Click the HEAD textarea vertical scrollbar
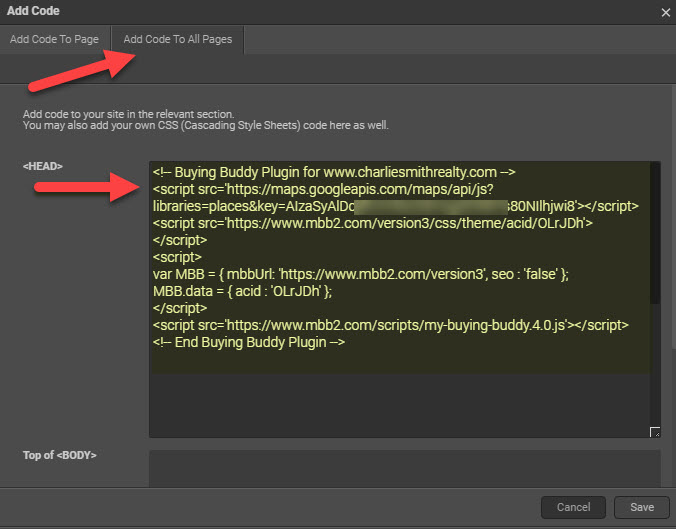676x529 pixels. pyautogui.click(x=655, y=233)
